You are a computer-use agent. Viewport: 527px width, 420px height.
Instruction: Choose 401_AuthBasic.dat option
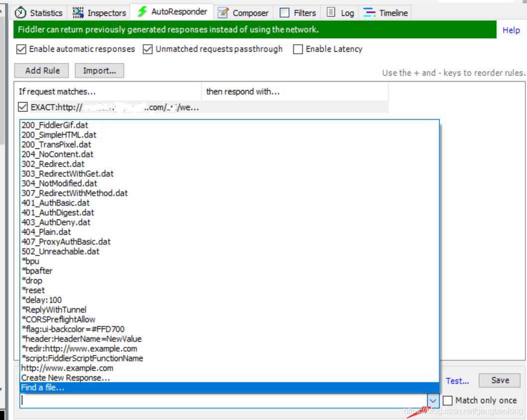click(229, 203)
